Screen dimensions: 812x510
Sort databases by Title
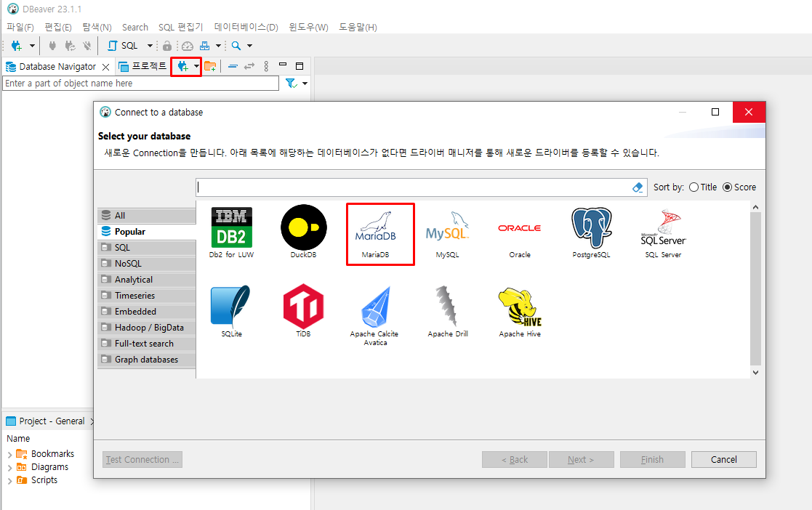(x=703, y=187)
